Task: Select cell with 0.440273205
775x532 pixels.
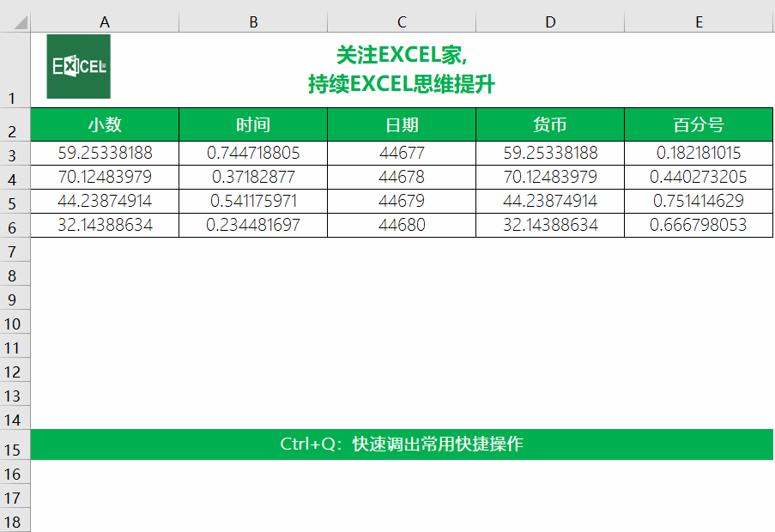Action: tap(699, 177)
